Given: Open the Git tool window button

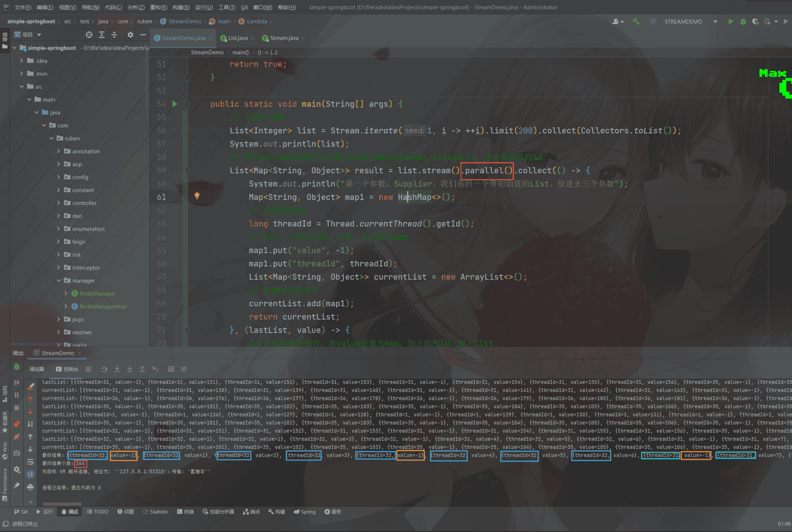Looking at the screenshot, I should tap(21, 511).
